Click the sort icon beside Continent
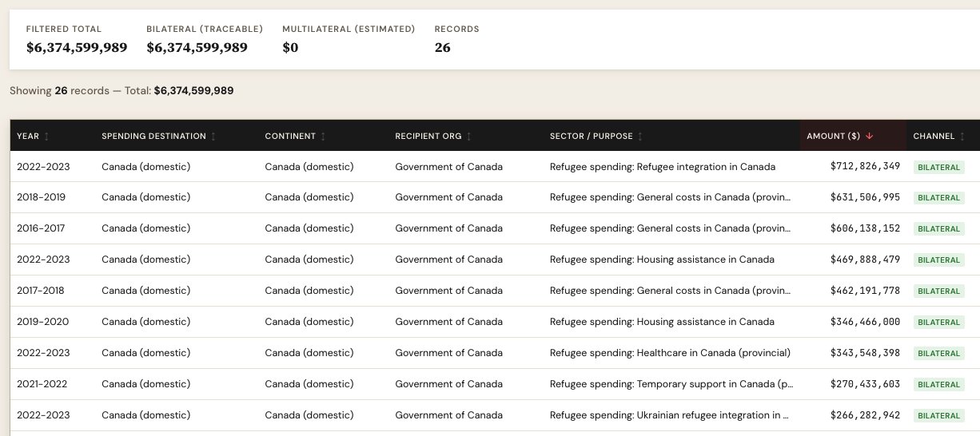The height and width of the screenshot is (436, 980). point(323,137)
